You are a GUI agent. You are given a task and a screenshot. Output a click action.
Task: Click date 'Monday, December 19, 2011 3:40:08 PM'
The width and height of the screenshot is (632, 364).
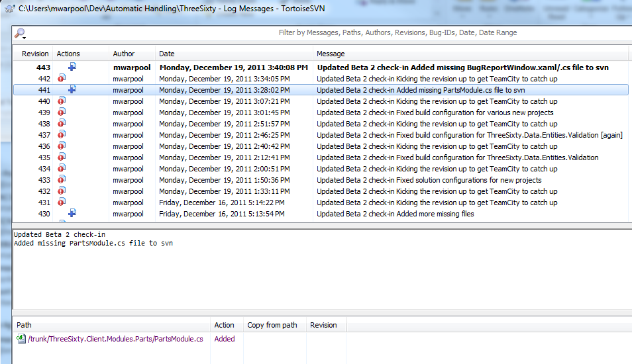(234, 68)
